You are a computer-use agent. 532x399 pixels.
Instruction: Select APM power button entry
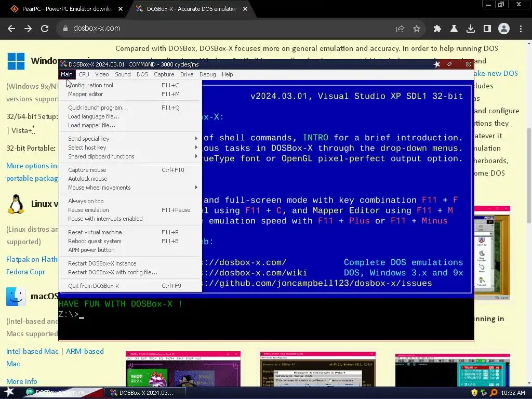pyautogui.click(x=130, y=250)
